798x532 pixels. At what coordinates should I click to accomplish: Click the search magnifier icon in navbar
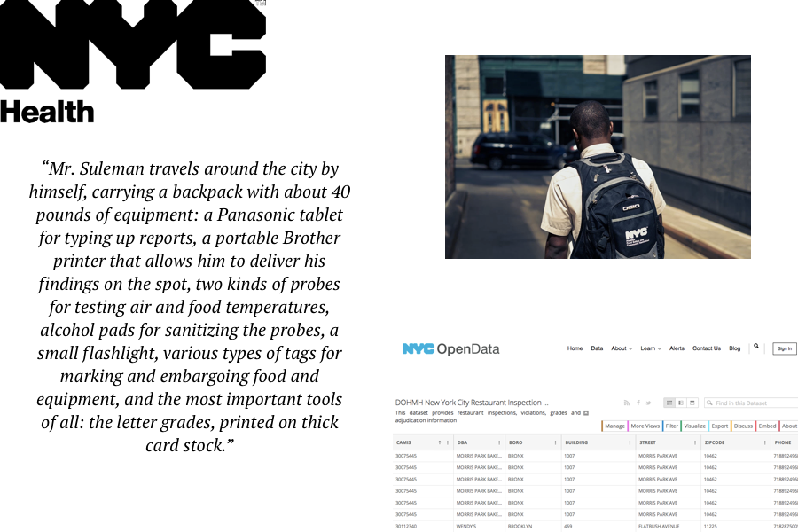[756, 347]
